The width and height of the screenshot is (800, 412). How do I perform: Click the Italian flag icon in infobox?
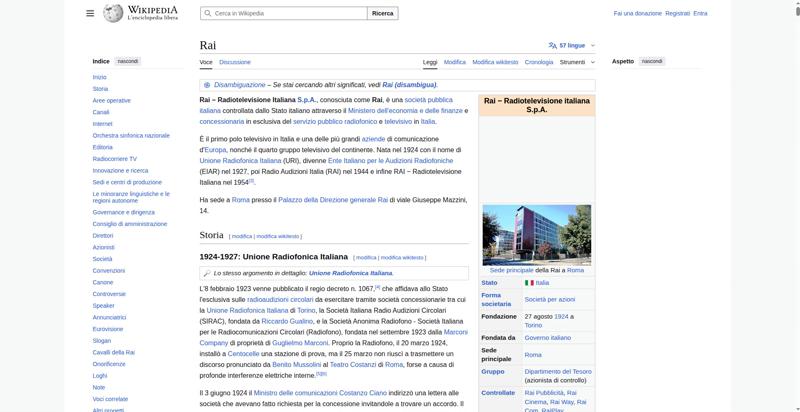point(529,283)
